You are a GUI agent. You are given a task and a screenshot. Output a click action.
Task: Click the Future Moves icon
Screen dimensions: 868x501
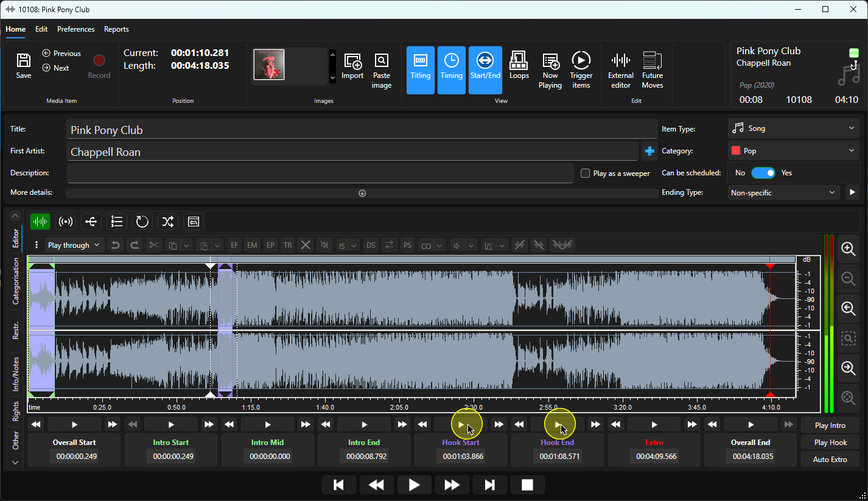point(653,71)
